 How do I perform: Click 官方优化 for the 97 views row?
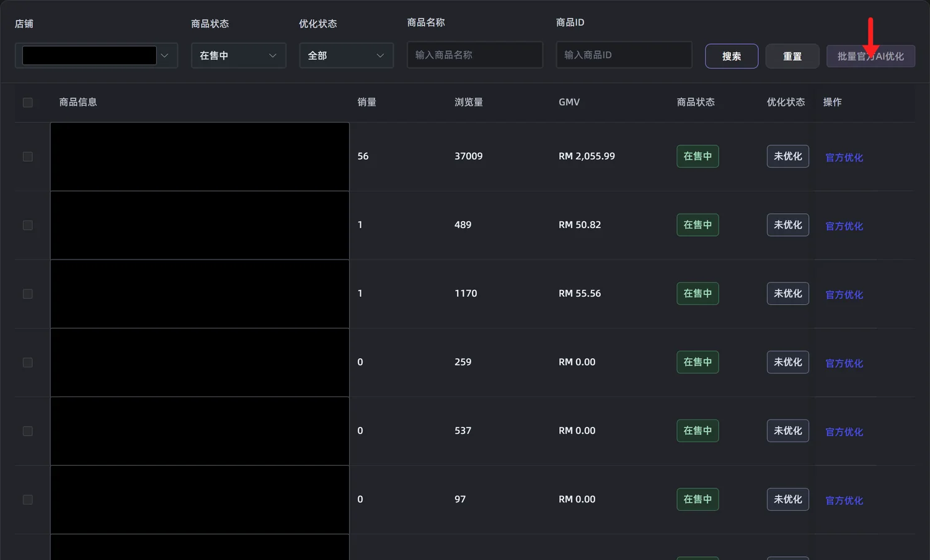pos(844,501)
